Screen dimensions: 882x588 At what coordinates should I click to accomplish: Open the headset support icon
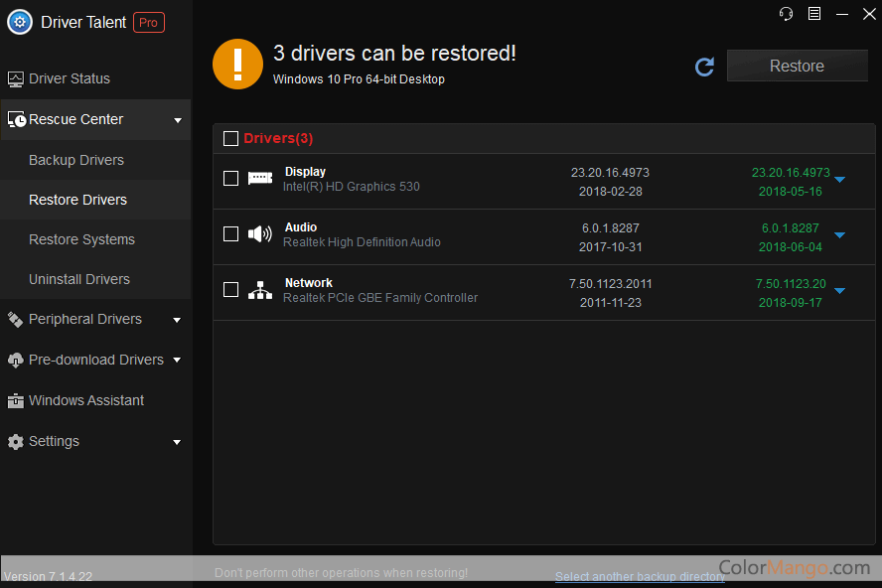pyautogui.click(x=787, y=13)
